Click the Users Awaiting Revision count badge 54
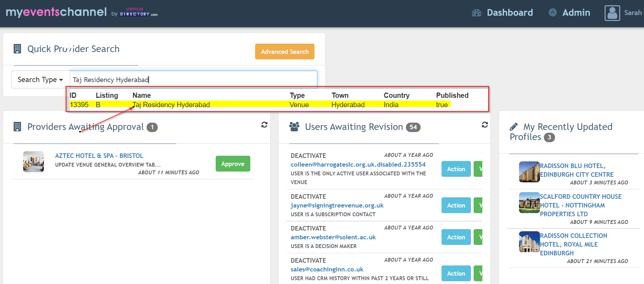The height and width of the screenshot is (284, 644). pyautogui.click(x=413, y=127)
